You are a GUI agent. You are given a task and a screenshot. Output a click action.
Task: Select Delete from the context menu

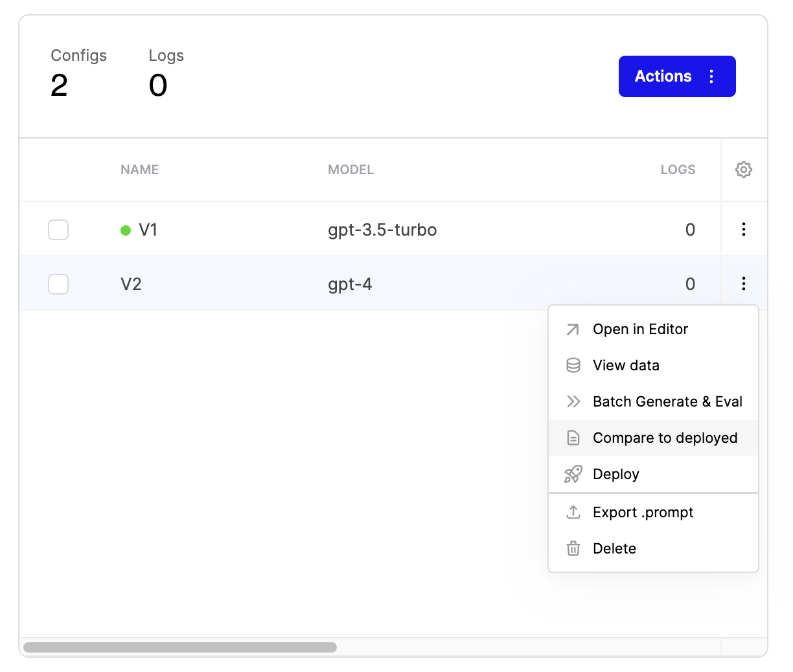click(x=653, y=548)
